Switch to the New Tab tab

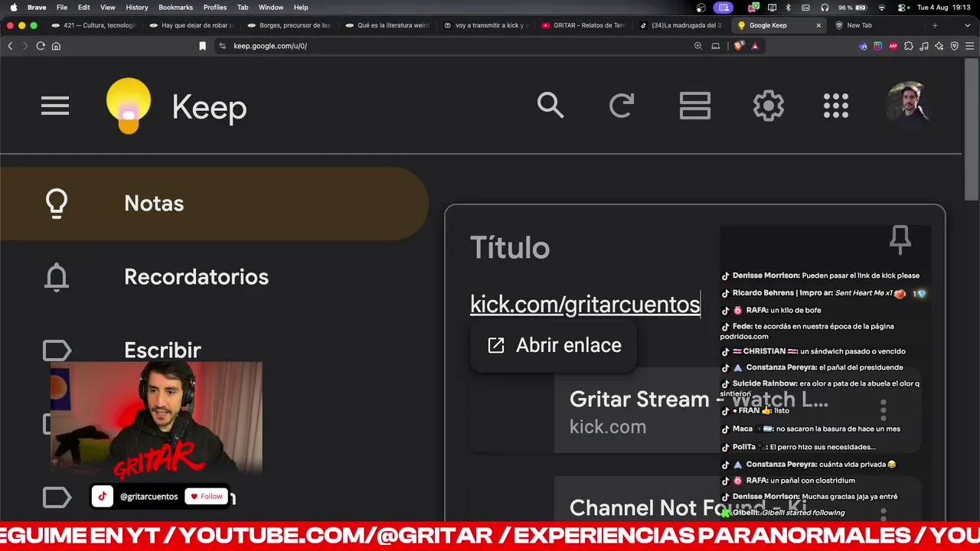(877, 25)
